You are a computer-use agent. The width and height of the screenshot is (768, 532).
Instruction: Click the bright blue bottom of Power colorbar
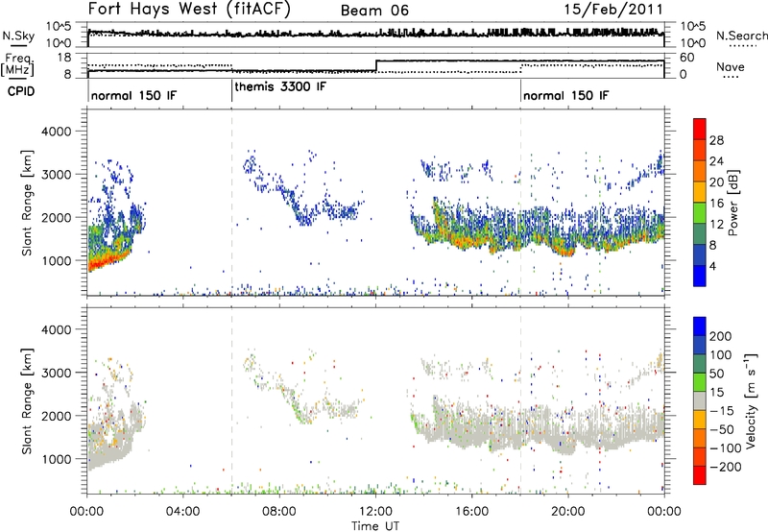pos(700,276)
